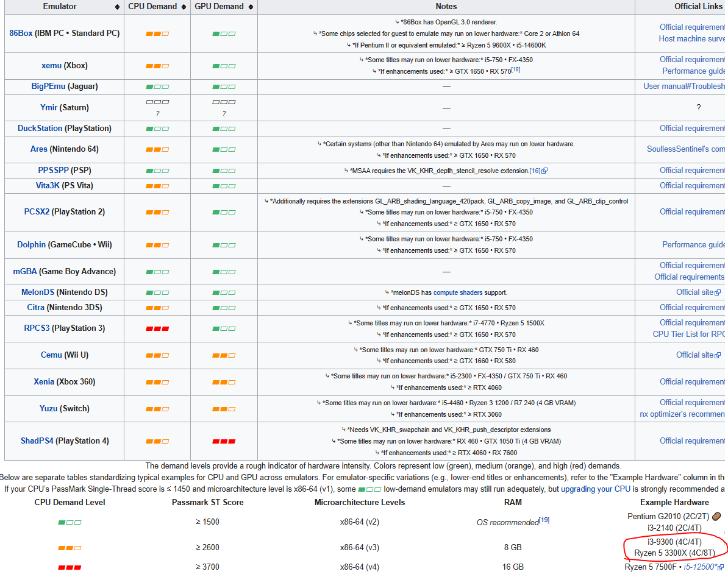Click the Notes column header
728x577 pixels.
click(446, 7)
